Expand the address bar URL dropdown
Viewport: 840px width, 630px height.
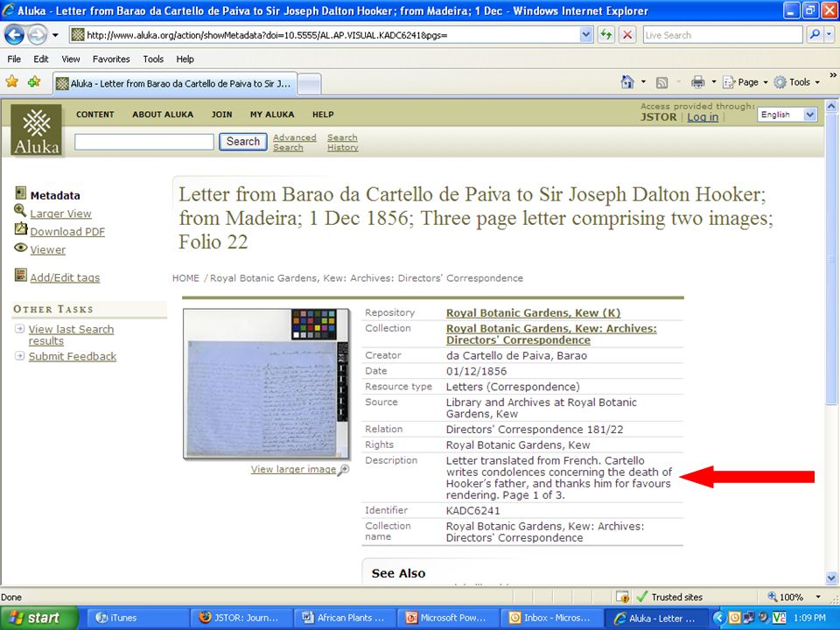click(x=586, y=35)
